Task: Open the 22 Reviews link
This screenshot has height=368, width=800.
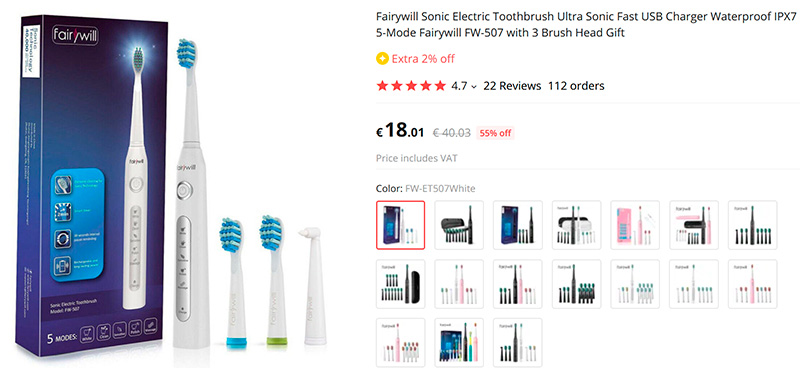Action: (512, 86)
